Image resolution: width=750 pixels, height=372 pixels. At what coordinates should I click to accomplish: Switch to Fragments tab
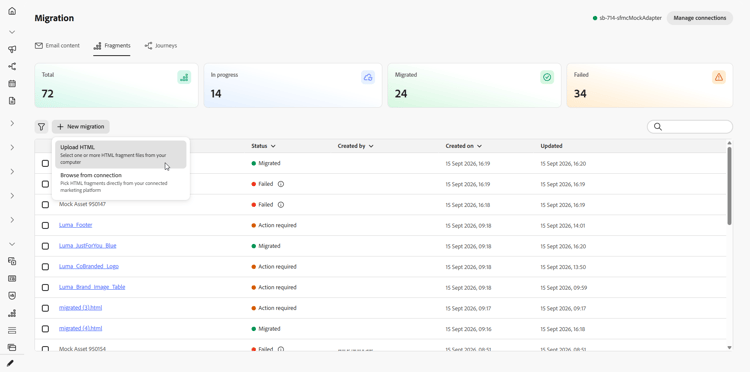(112, 46)
